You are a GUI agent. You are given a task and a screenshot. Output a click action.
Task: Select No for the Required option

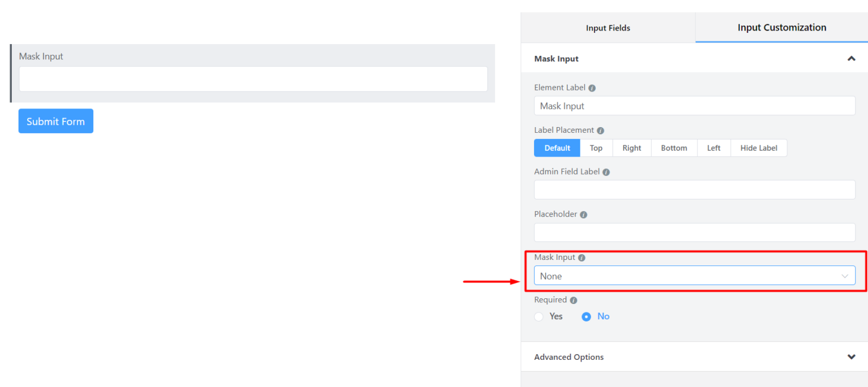[x=586, y=316]
